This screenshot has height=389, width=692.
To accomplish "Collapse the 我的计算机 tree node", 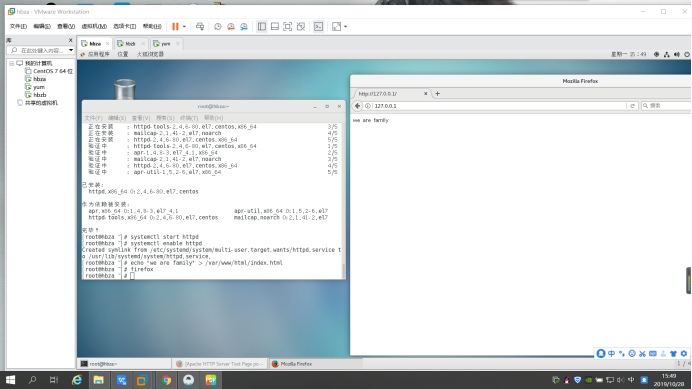I will tap(12, 63).
